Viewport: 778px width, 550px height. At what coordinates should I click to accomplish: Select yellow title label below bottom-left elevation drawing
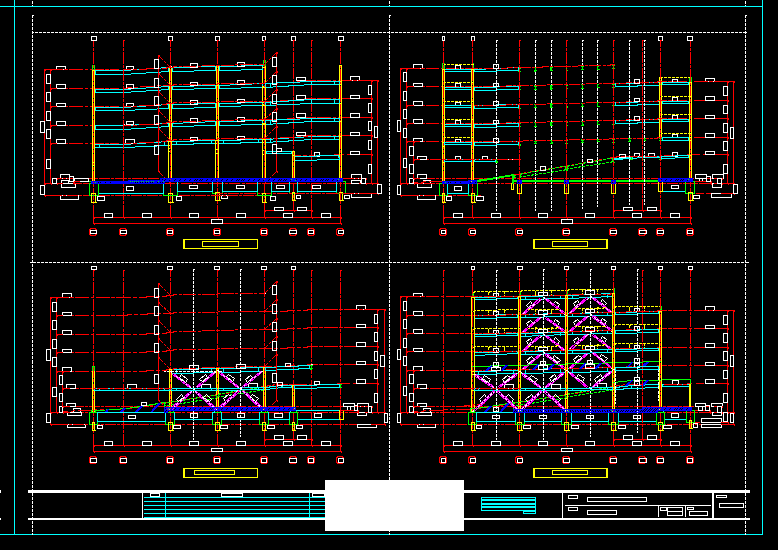click(x=220, y=473)
